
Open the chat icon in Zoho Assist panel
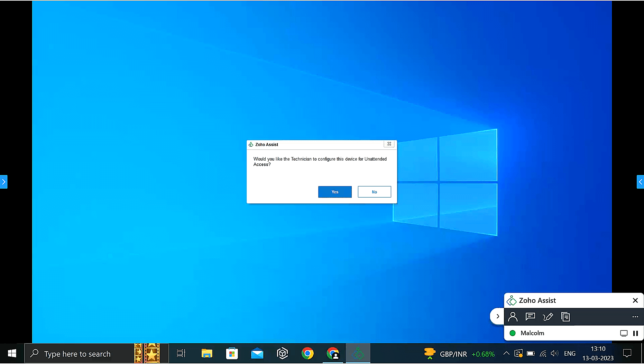click(530, 317)
